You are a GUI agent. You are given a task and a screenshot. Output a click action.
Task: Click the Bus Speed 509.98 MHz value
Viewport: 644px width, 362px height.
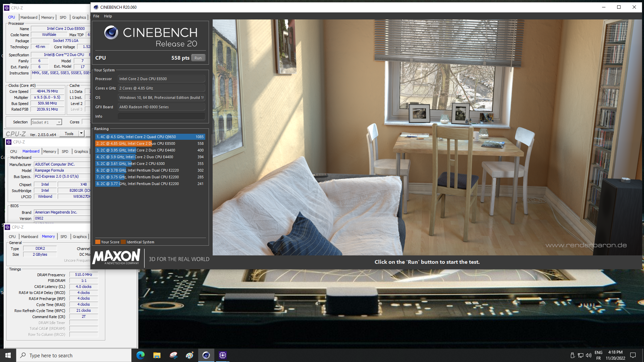[x=47, y=103]
